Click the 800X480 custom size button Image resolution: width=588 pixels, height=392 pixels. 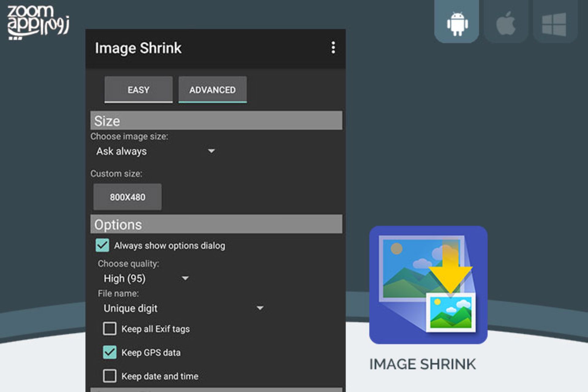tap(127, 197)
